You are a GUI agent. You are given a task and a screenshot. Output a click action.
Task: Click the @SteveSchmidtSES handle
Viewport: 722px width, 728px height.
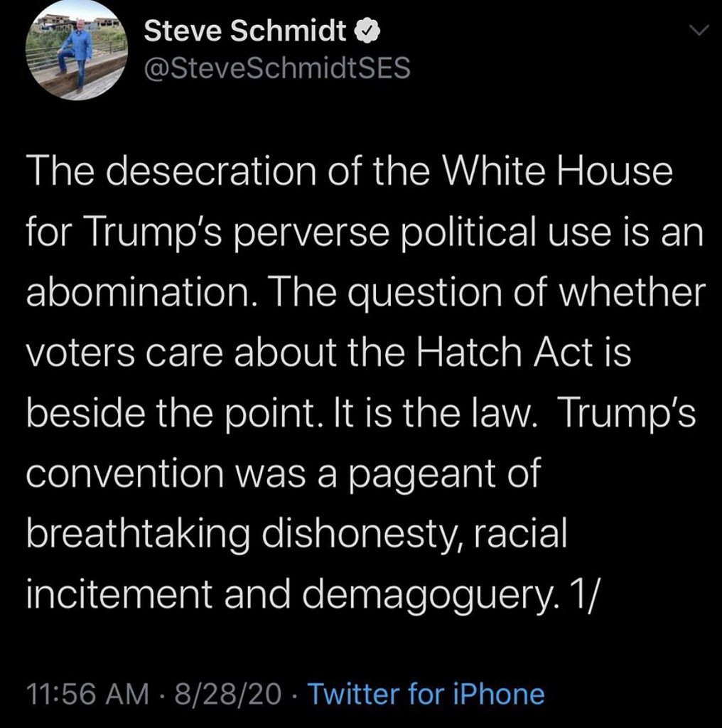click(276, 68)
